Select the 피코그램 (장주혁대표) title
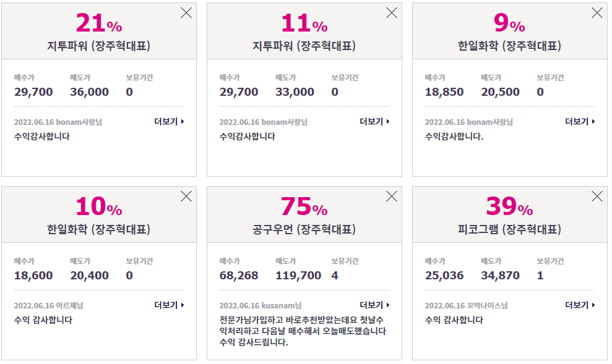Image resolution: width=612 pixels, height=364 pixels. click(x=509, y=229)
